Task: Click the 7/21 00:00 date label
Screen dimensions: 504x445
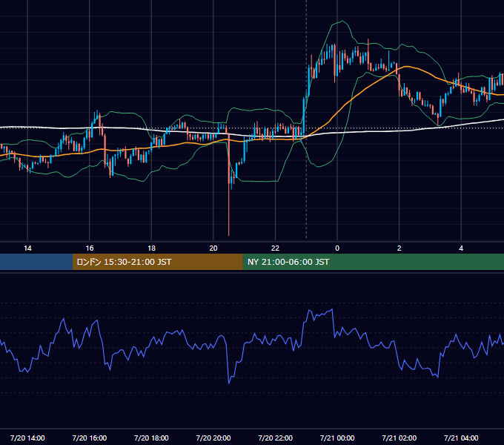Action: [337, 438]
